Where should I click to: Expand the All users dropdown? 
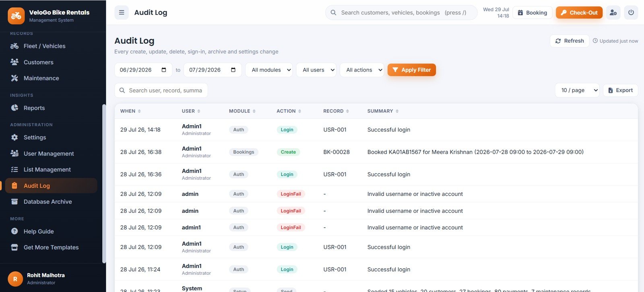point(316,70)
